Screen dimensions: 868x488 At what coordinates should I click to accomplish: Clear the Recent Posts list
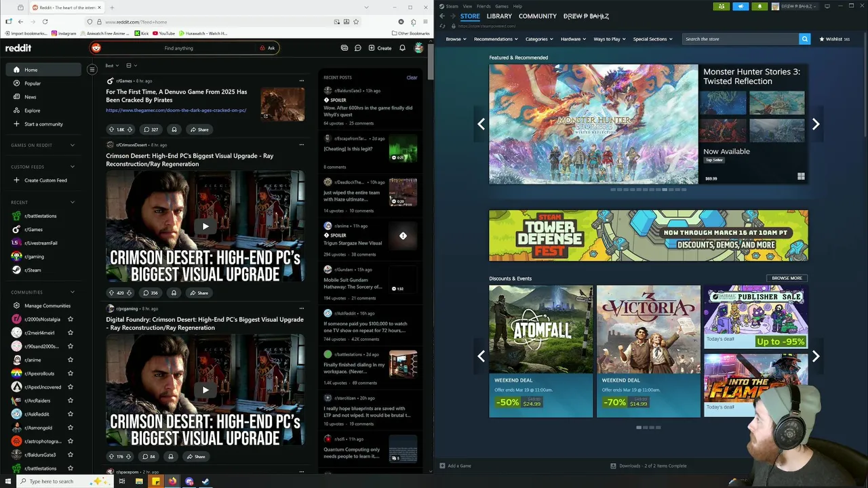(x=412, y=77)
